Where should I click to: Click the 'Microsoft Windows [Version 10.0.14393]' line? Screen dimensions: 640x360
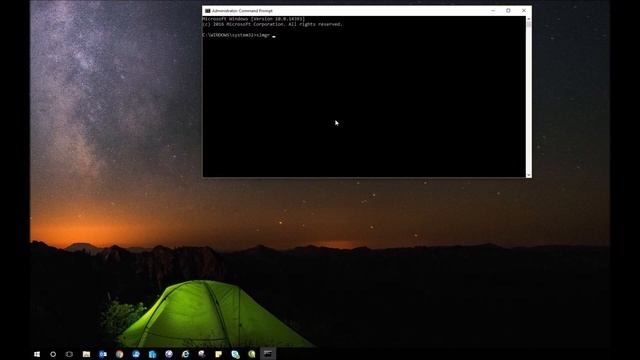(253, 19)
